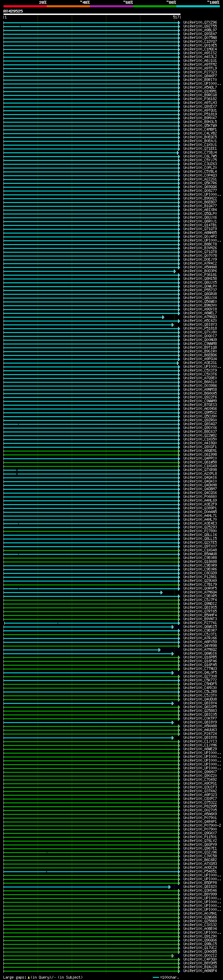Image resolution: width=223 pixels, height=980 pixels.
Task: Click the arrowhead ending the UniRef100_Q8I8Y3 alignment
Action: (x=173, y=325)
